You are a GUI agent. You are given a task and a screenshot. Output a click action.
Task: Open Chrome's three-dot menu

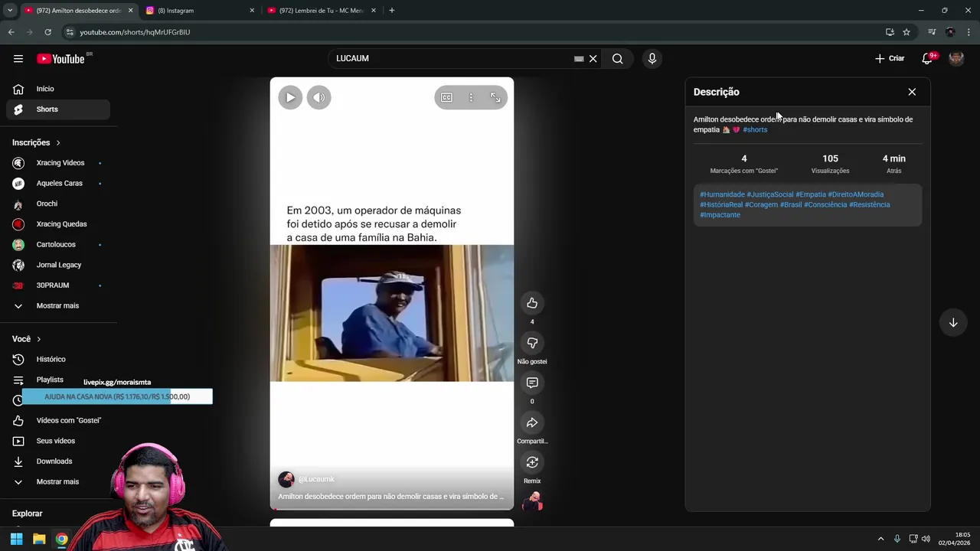[969, 32]
